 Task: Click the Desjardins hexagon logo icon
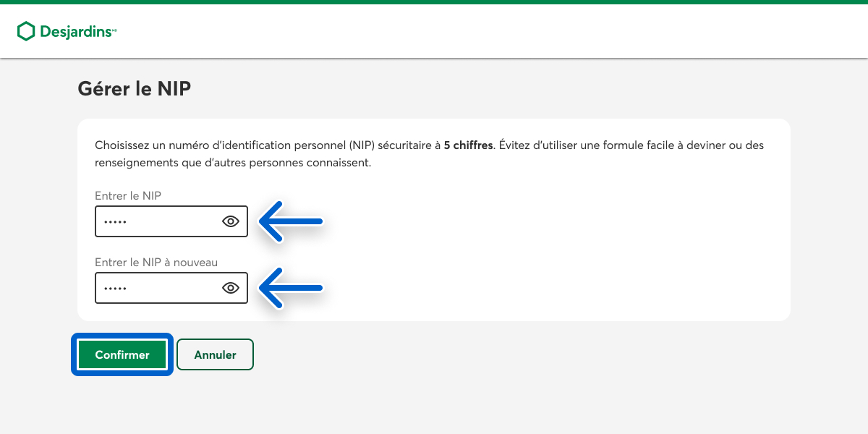point(26,31)
